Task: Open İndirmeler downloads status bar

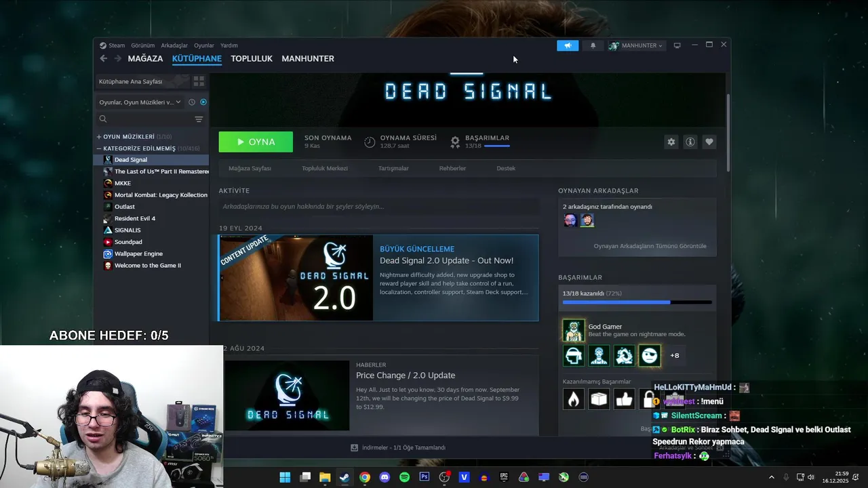Action: click(x=398, y=447)
